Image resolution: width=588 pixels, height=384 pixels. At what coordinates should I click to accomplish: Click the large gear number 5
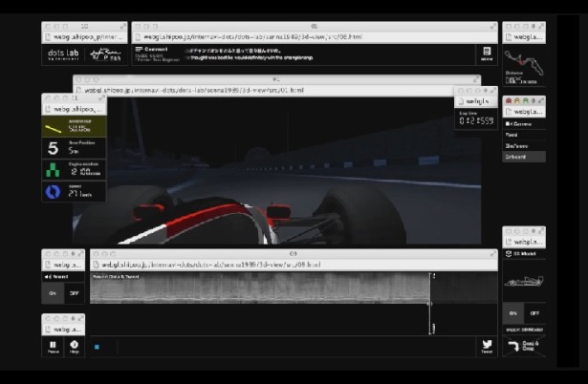(x=53, y=148)
